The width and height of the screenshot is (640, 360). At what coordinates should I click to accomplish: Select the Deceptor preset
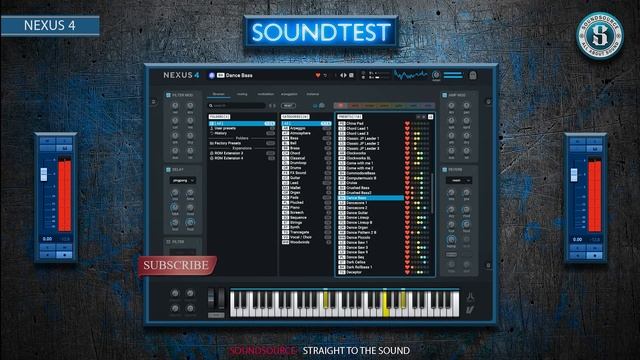(x=371, y=272)
